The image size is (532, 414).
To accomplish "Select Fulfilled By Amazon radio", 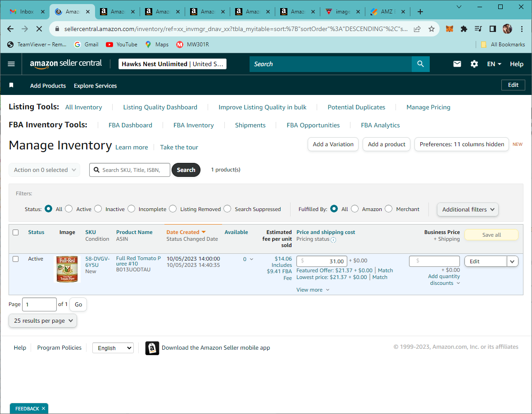I will 355,209.
